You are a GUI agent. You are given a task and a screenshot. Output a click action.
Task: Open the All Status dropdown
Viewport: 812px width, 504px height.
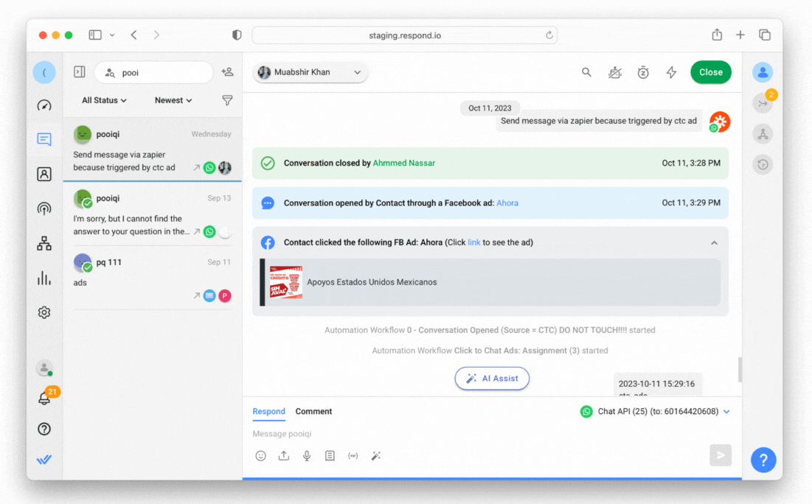point(104,100)
